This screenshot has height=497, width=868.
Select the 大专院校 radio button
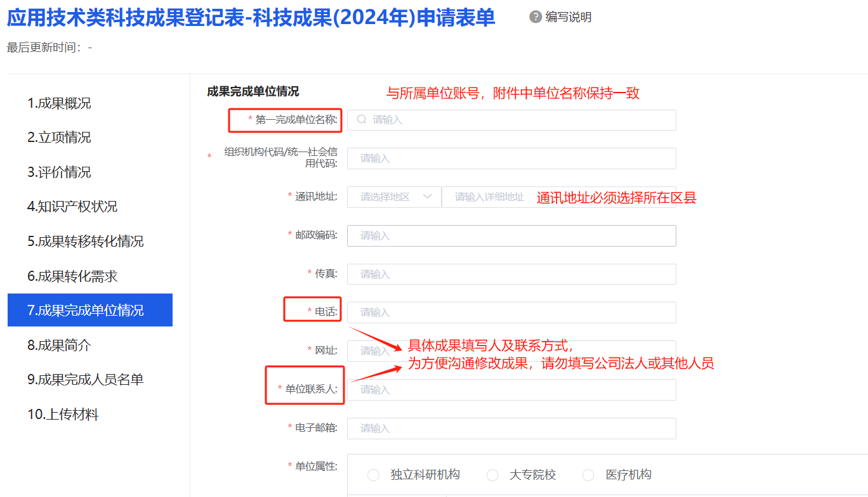pyautogui.click(x=492, y=475)
